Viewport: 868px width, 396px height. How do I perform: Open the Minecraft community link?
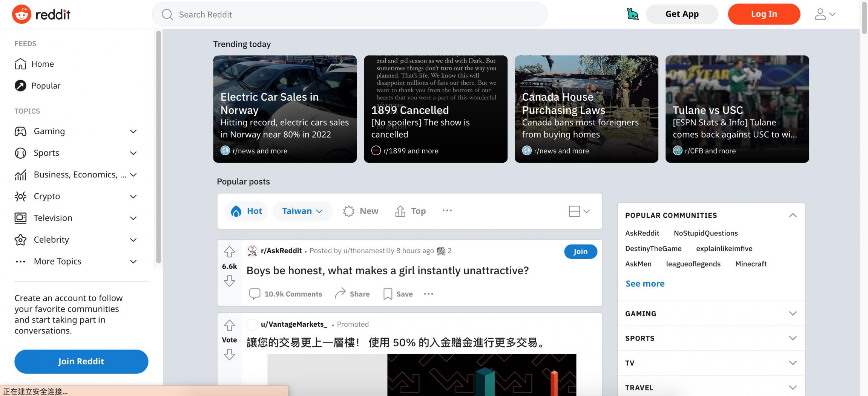[751, 264]
